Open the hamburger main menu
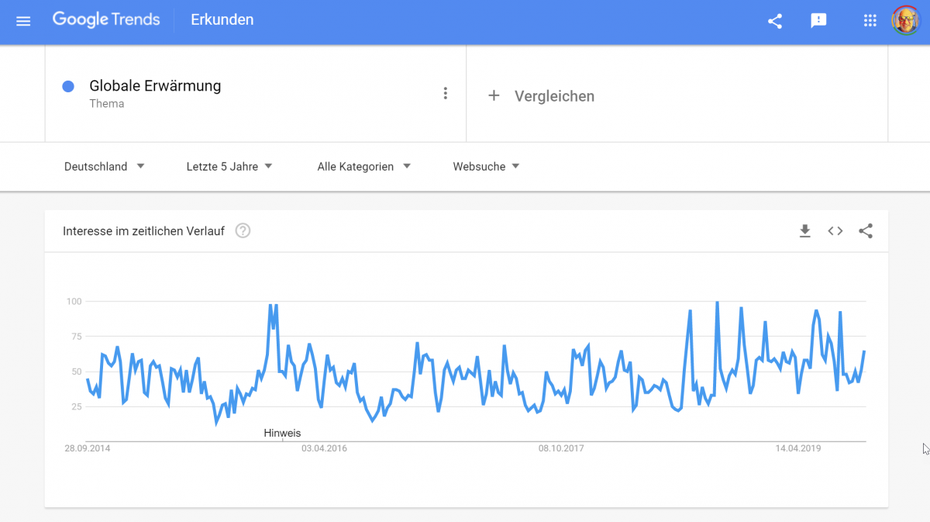Viewport: 930px width, 522px height. pyautogui.click(x=23, y=21)
